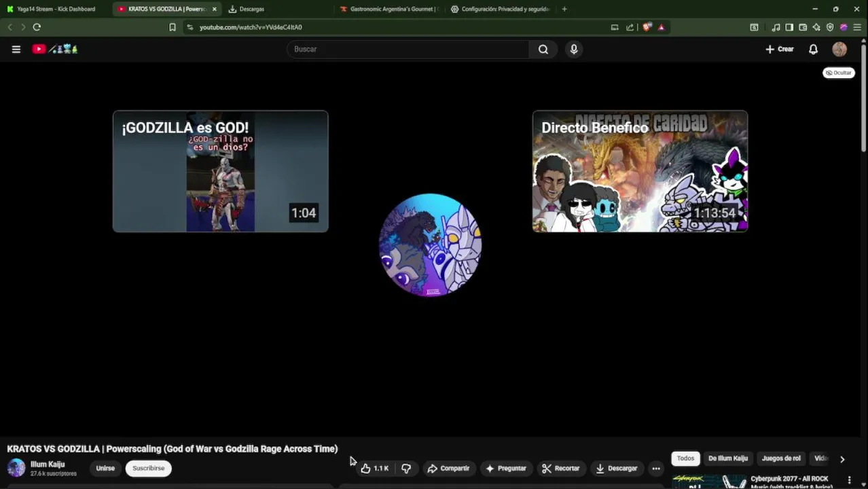Click the picture-in-picture icon in address bar
868x489 pixels.
(x=615, y=27)
